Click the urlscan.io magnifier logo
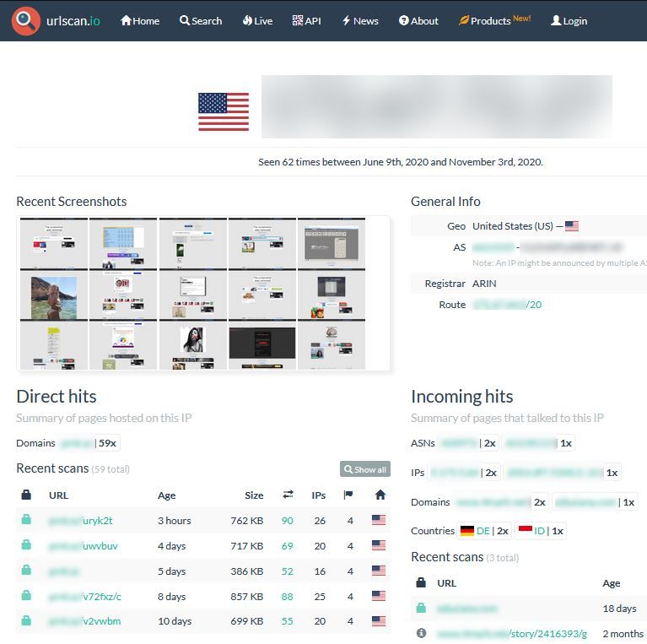Viewport: 647px width, 644px height. [26, 20]
